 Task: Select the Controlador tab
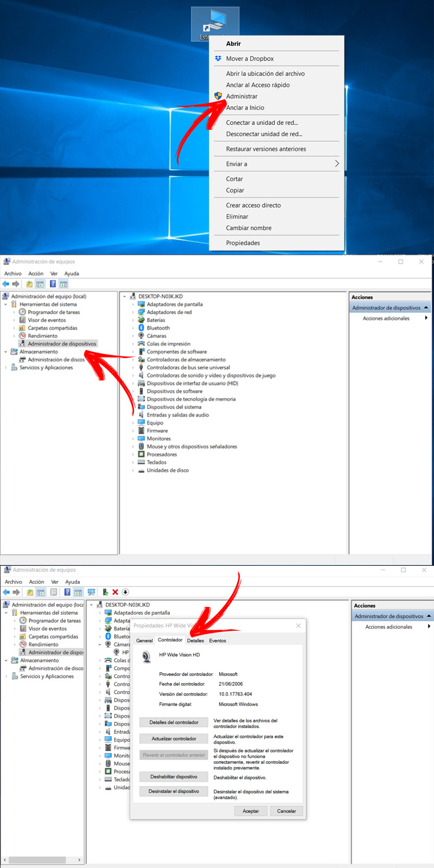coord(170,640)
